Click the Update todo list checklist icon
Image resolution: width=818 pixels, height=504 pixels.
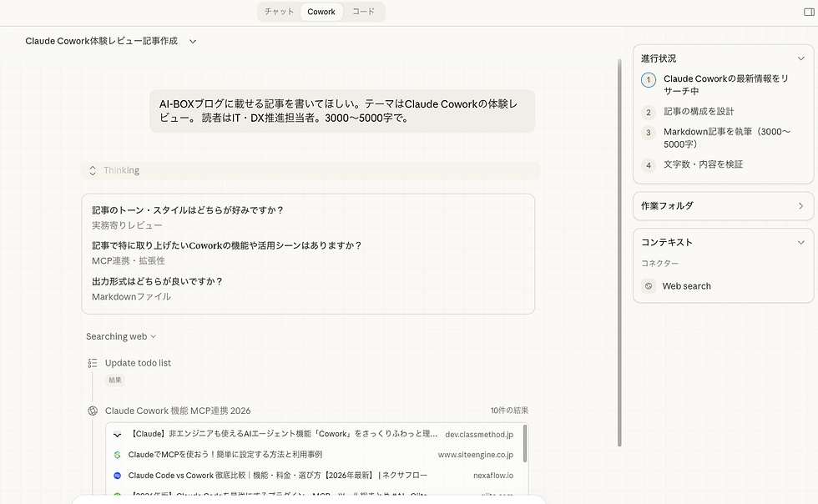(93, 363)
